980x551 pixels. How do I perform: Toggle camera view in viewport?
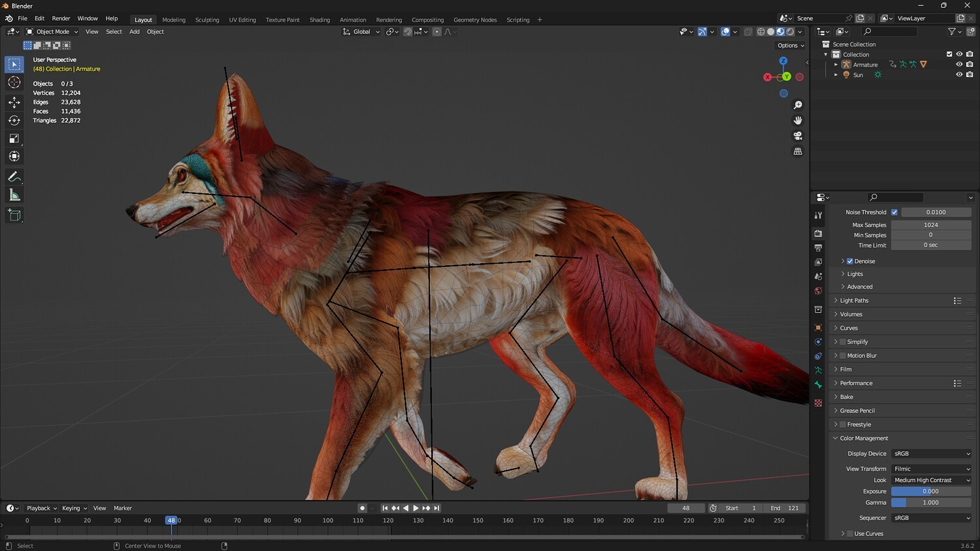[798, 136]
